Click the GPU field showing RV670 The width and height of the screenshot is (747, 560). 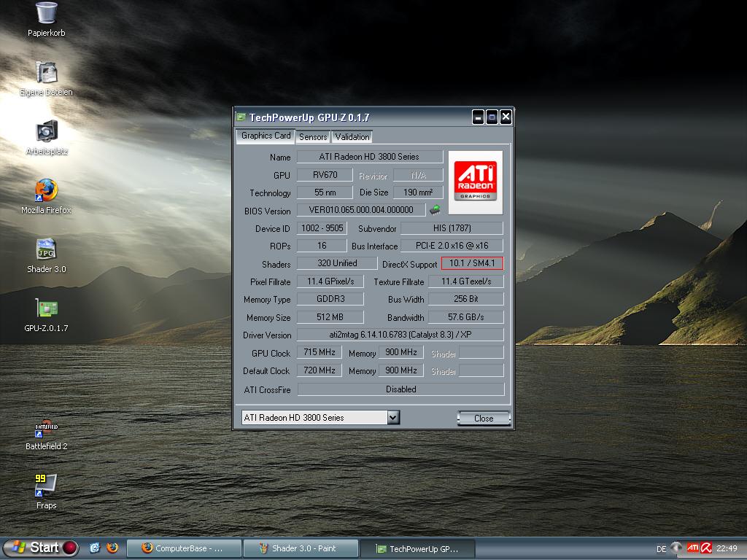click(325, 175)
